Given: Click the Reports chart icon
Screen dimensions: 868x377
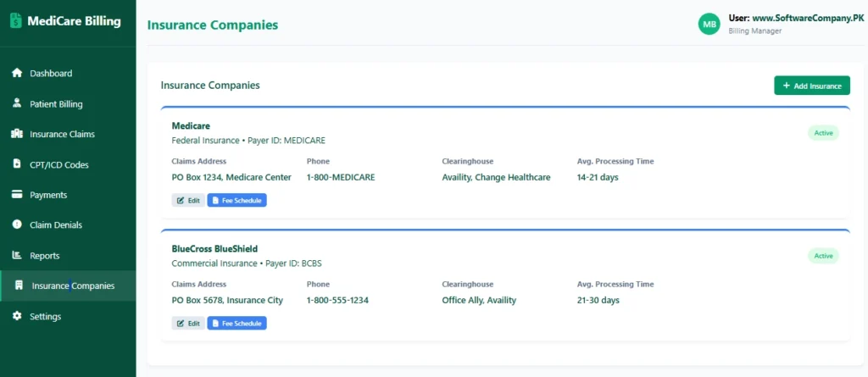Looking at the screenshot, I should (17, 255).
